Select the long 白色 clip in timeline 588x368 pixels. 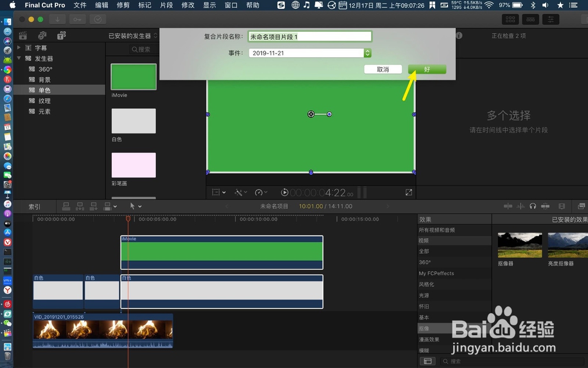(x=222, y=291)
